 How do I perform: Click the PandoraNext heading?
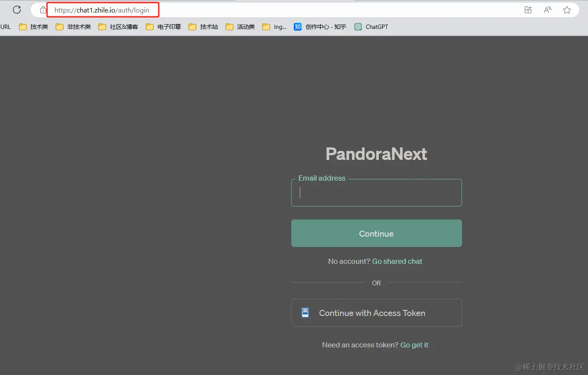pos(376,154)
